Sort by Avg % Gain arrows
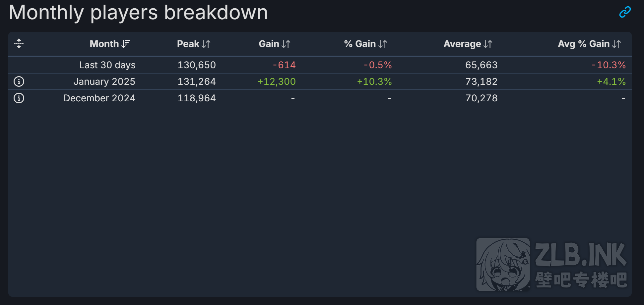Viewport: 644px width, 305px height. [x=616, y=44]
